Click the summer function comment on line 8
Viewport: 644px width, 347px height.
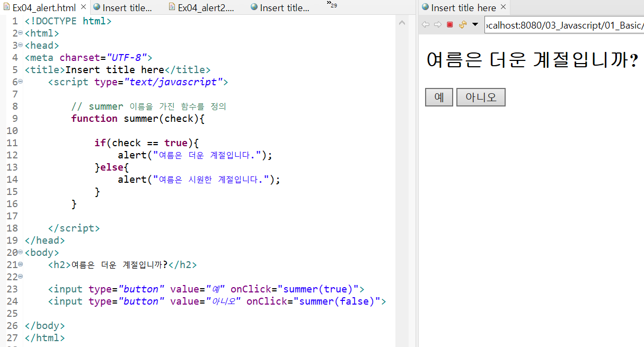pyautogui.click(x=148, y=106)
